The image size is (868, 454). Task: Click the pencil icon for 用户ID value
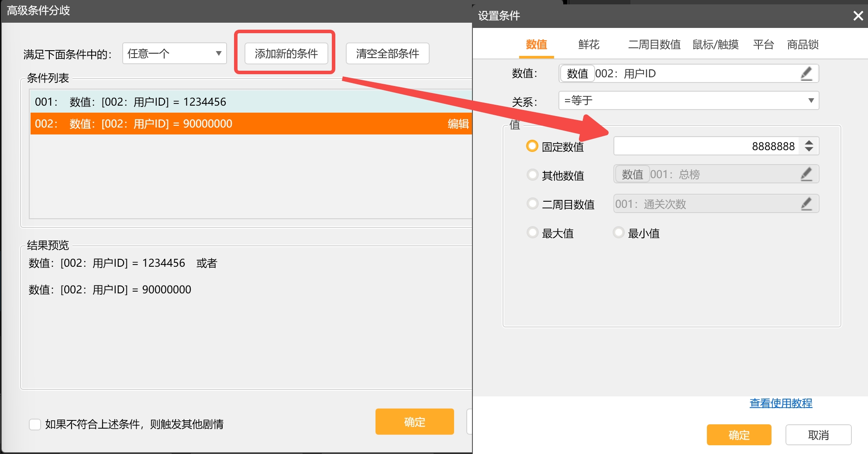tap(806, 73)
